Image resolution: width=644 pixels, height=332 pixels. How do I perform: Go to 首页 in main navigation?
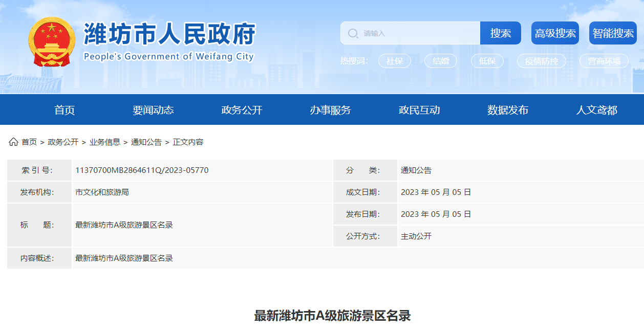click(65, 110)
